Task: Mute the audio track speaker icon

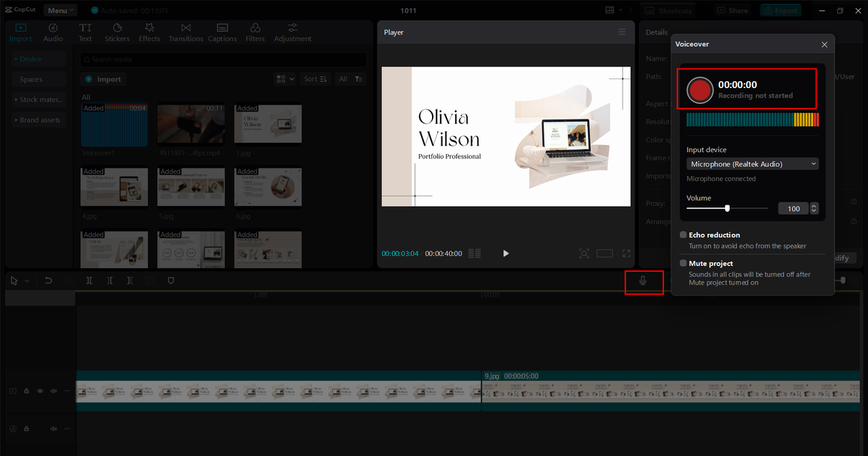Action: [x=54, y=429]
